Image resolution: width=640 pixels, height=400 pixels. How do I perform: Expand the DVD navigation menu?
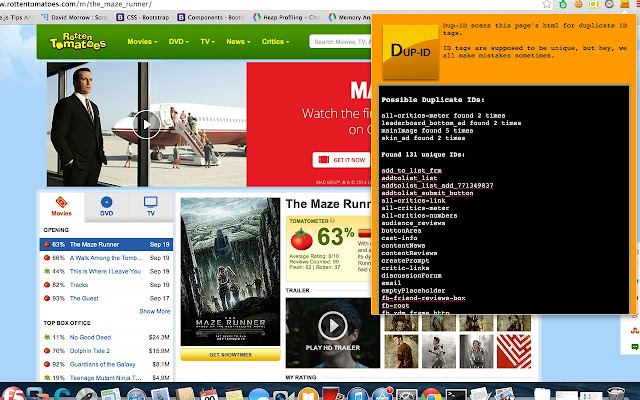pos(179,42)
